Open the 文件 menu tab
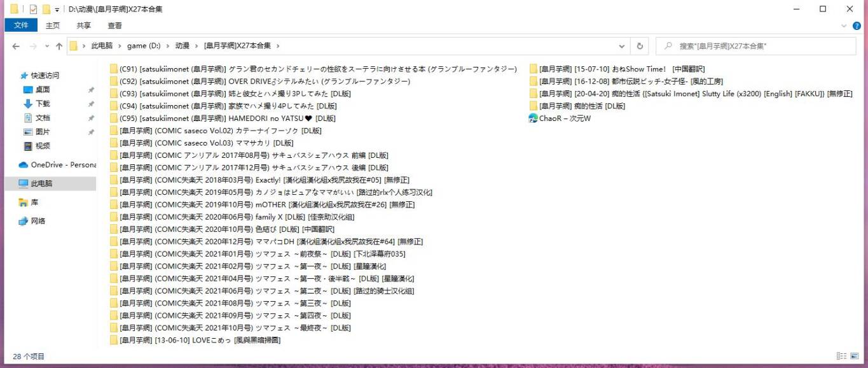Image resolution: width=868 pixels, height=368 pixels. pyautogui.click(x=21, y=25)
